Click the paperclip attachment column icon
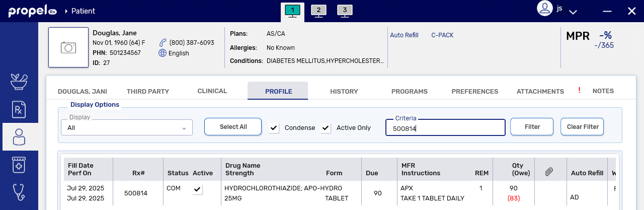This screenshot has height=210, width=644. 549,172
